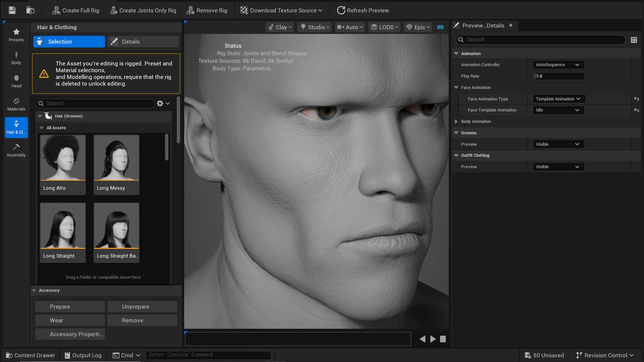The height and width of the screenshot is (362, 644).
Task: Open the Assembly sidebar section
Action: (x=16, y=150)
